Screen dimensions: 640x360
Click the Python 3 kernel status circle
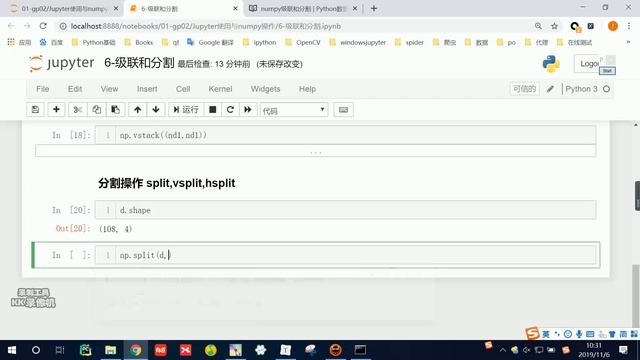pyautogui.click(x=607, y=89)
